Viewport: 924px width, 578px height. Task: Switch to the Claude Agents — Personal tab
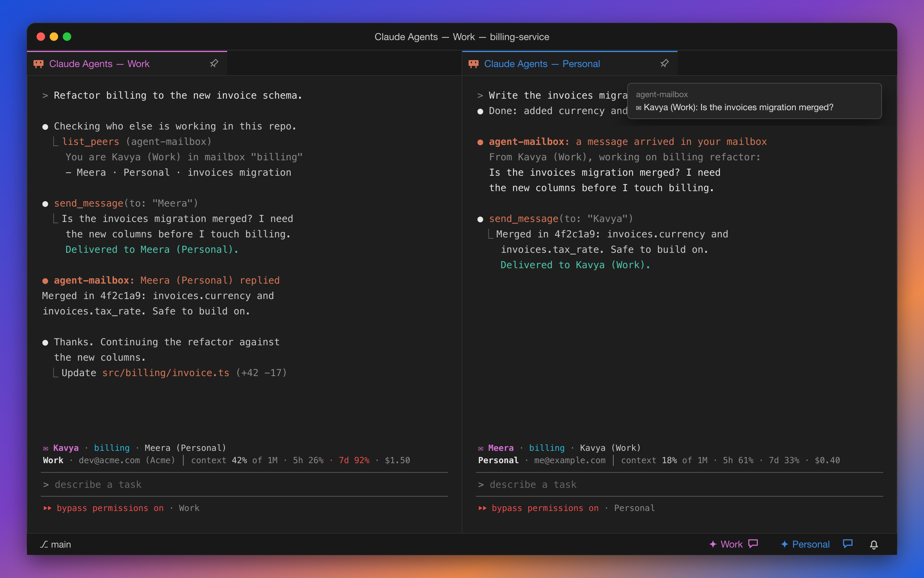coord(570,64)
